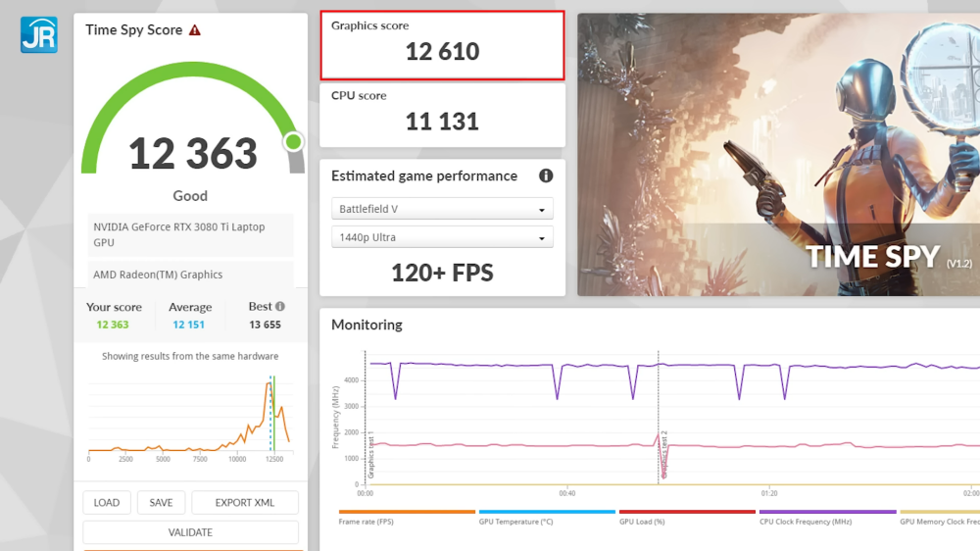The image size is (980, 551).
Task: Open the 1440p Ultra resolution dropdown
Action: pyautogui.click(x=442, y=237)
